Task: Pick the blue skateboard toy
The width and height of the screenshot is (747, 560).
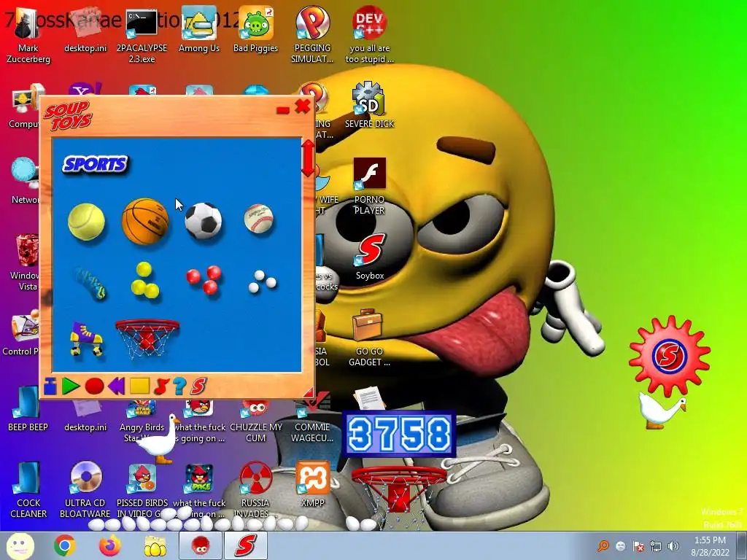Action: tap(90, 283)
